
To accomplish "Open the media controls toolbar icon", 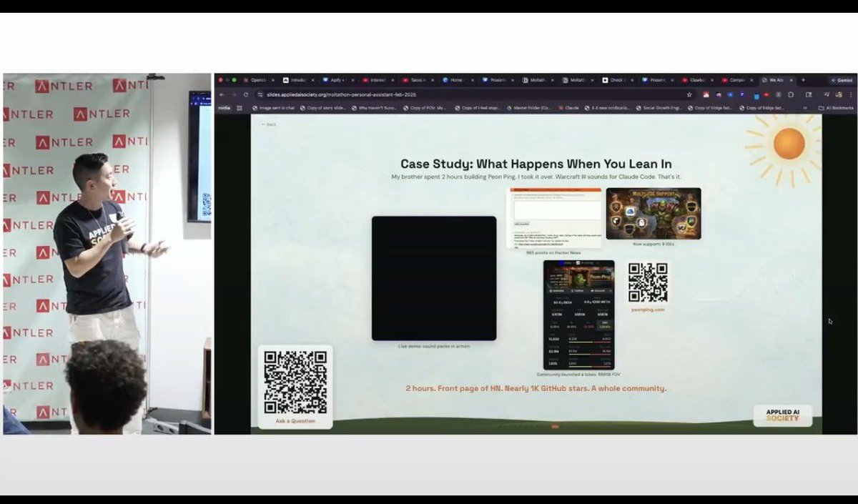I will [x=827, y=94].
